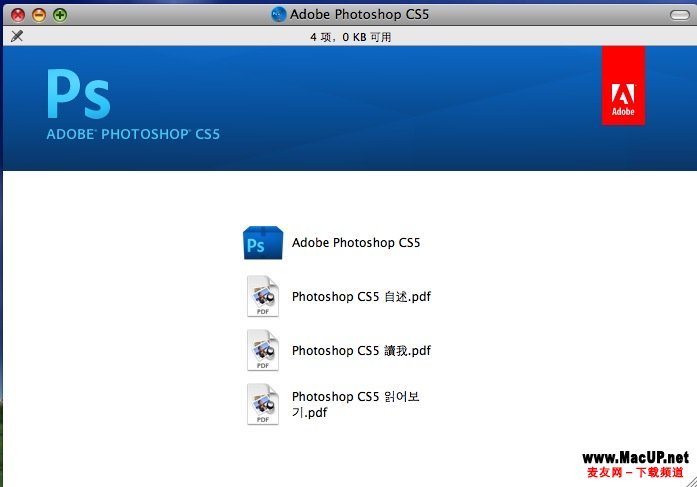Toggle the toolbar pill button in title bar

pos(680,15)
